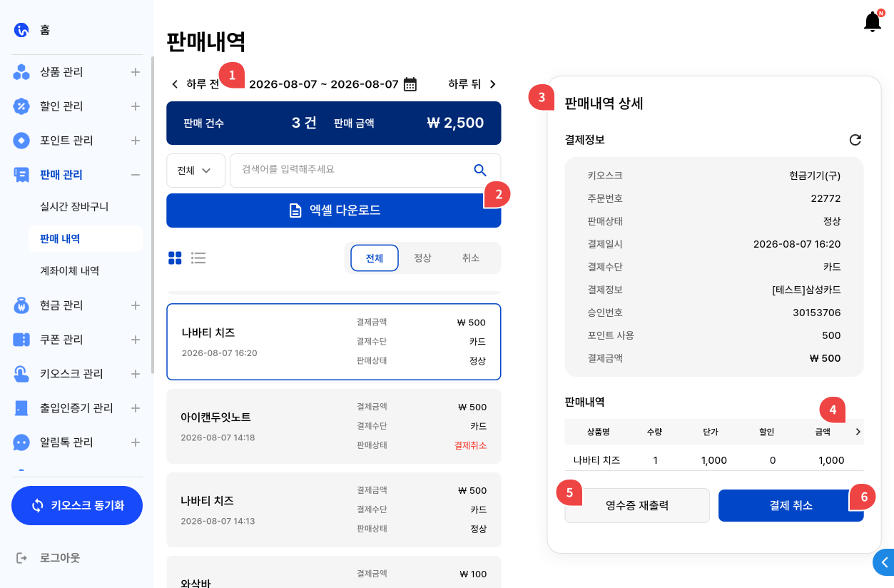Click the 판매 관리 receipt icon
Viewport: 894px width, 588px height.
pos(21,175)
